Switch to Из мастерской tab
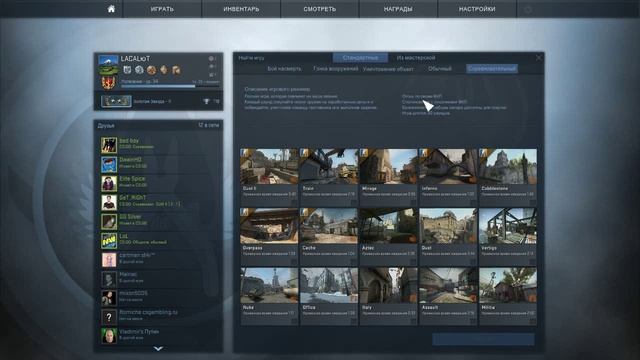The height and width of the screenshot is (360, 640). (x=416, y=58)
